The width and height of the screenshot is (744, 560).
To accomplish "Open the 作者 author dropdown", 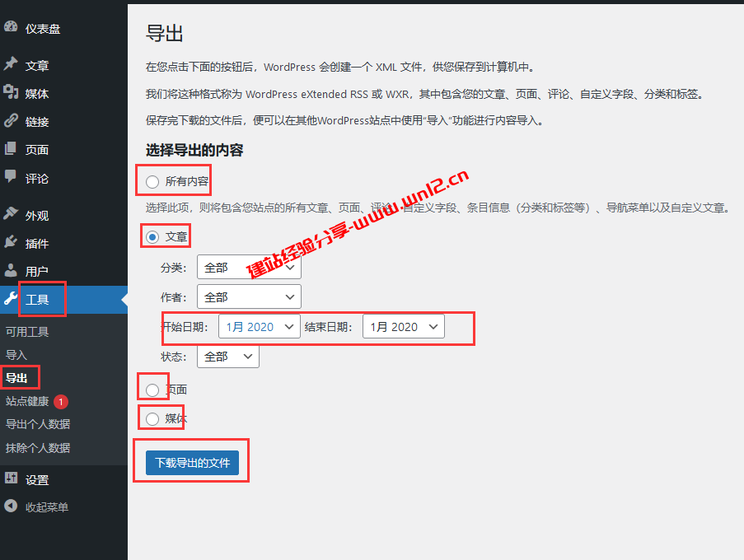I will point(248,296).
